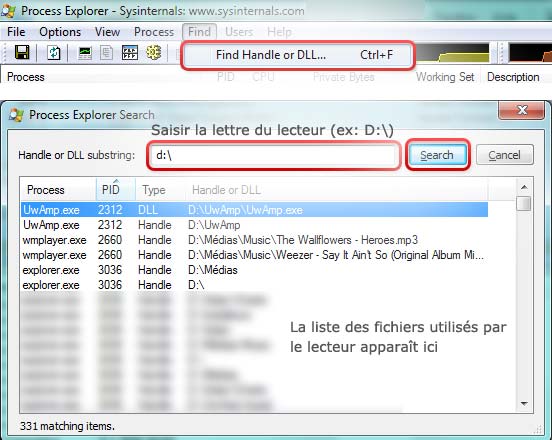Click the Find menu
552x440 pixels.
[199, 32]
